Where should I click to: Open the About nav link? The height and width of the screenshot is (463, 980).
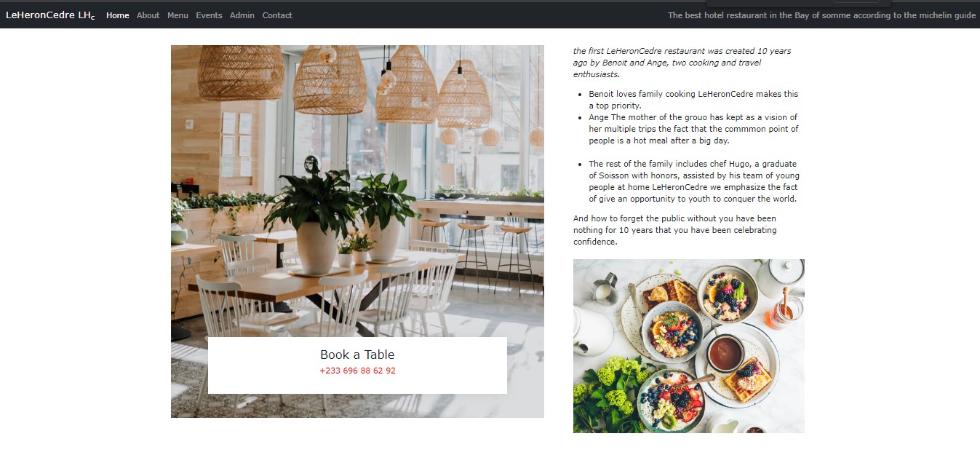[x=148, y=15]
